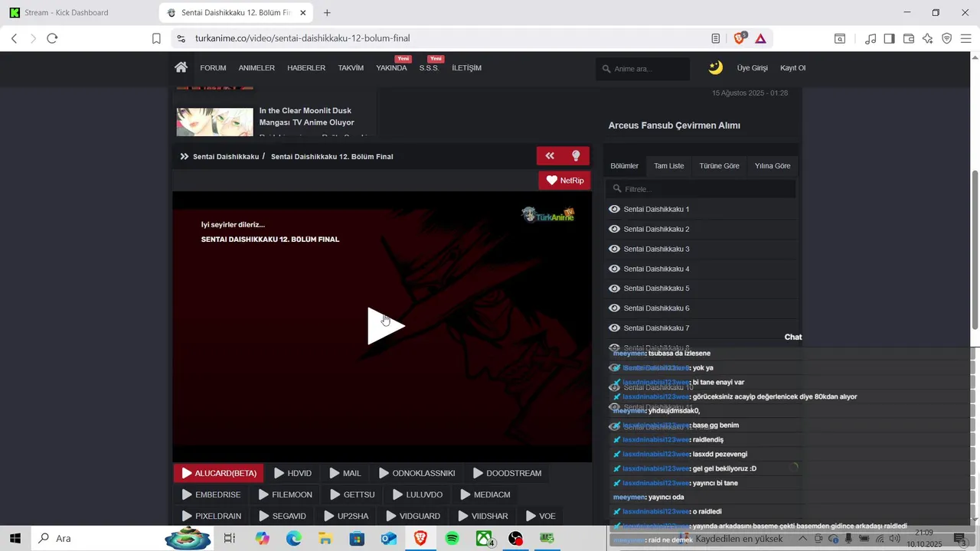
Task: Choose VIDGUARD player source
Action: coord(413,516)
